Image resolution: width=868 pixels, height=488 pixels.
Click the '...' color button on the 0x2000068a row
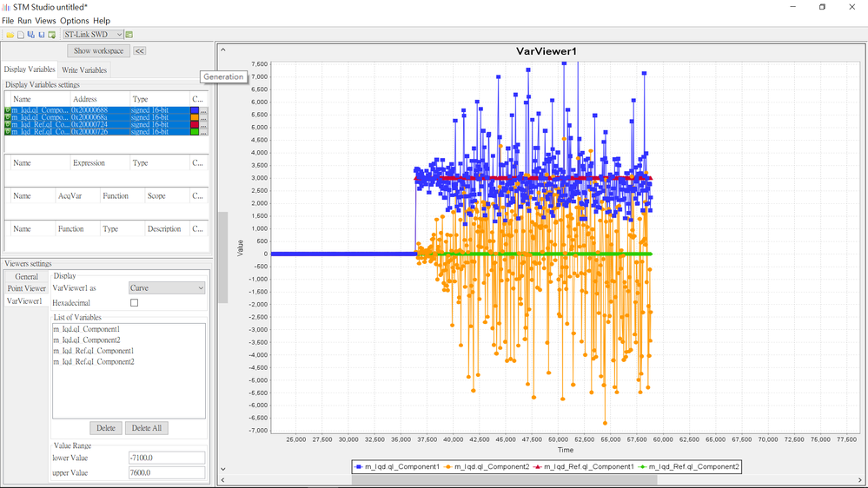coord(203,118)
